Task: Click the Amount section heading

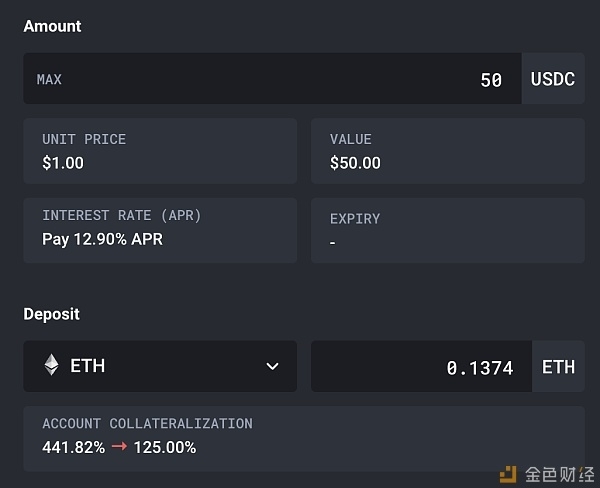Action: click(52, 26)
